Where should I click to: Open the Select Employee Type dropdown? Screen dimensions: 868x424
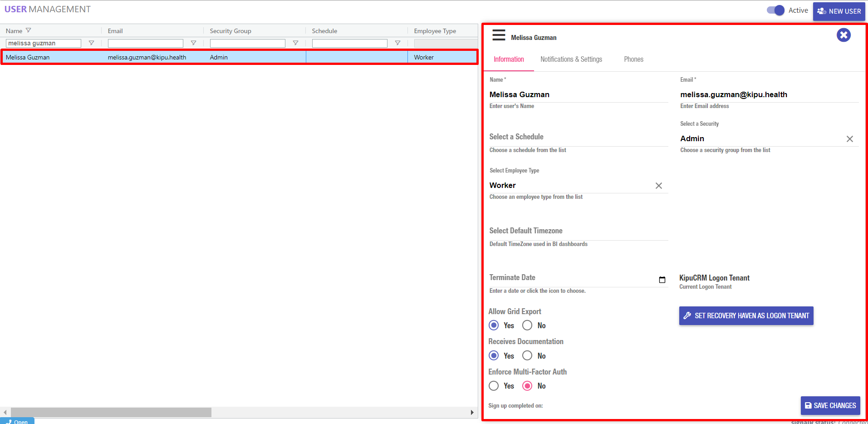(x=569, y=186)
